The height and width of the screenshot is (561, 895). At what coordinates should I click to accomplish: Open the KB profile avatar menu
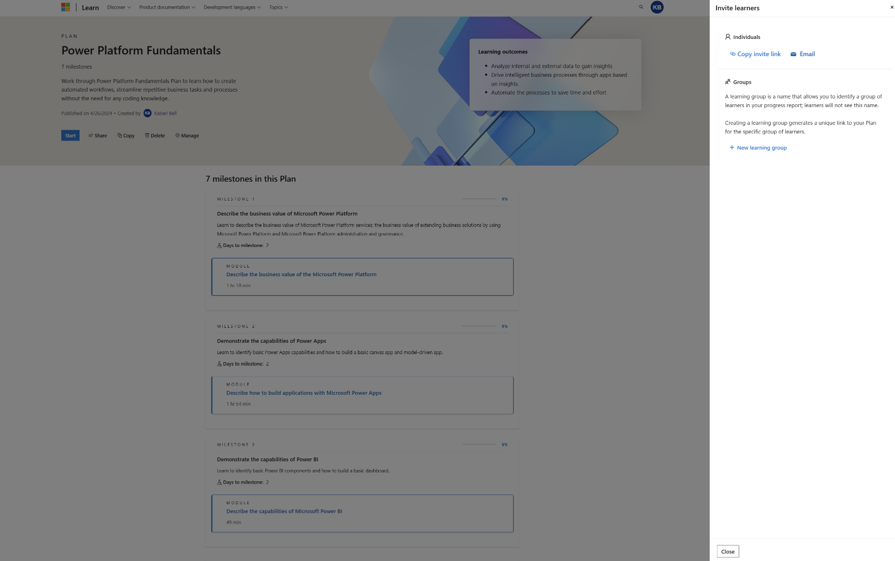point(657,7)
